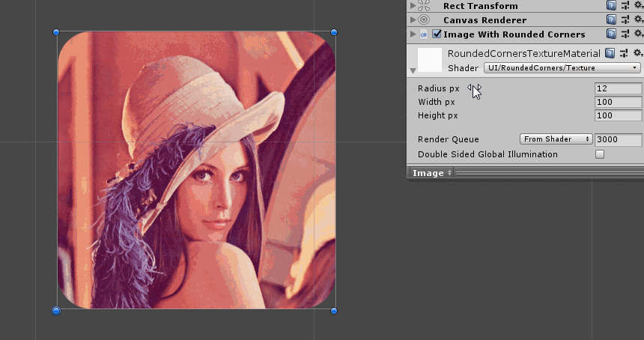Collapse the material properties foldout arrow
The height and width of the screenshot is (340, 644).
click(x=413, y=71)
